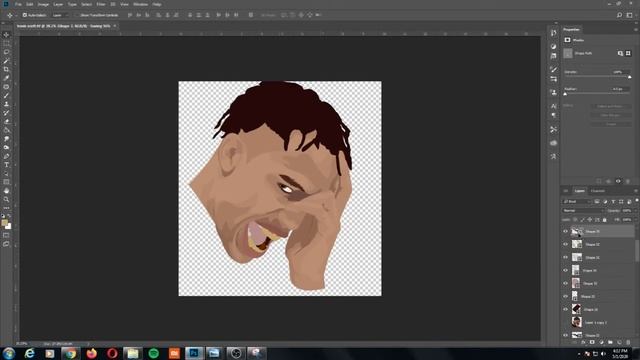The image size is (640, 360).
Task: Toggle the layer filtering on/off switch
Action: click(x=637, y=200)
